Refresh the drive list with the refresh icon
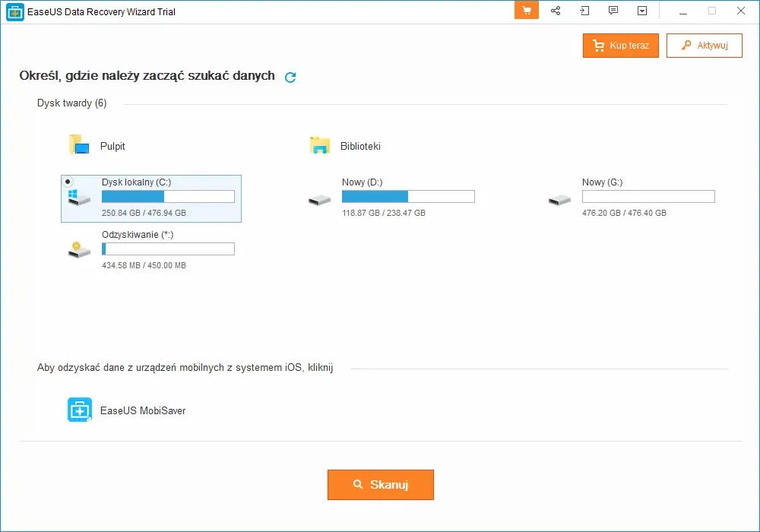The image size is (760, 532). point(290,77)
